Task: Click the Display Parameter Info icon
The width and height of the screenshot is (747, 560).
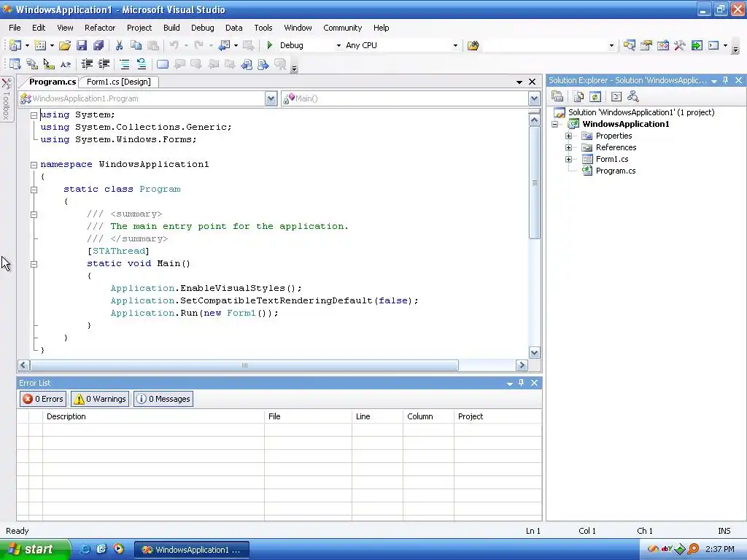Action: click(x=32, y=64)
